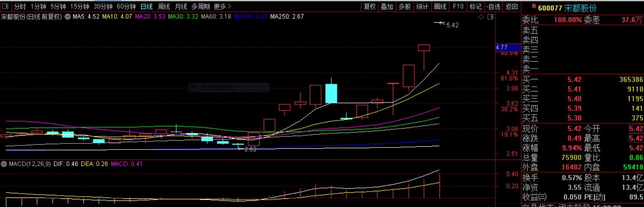Viewport: 644px width, 207px height.
Task: Click the 2.62 low price annotation
Action: (x=250, y=149)
